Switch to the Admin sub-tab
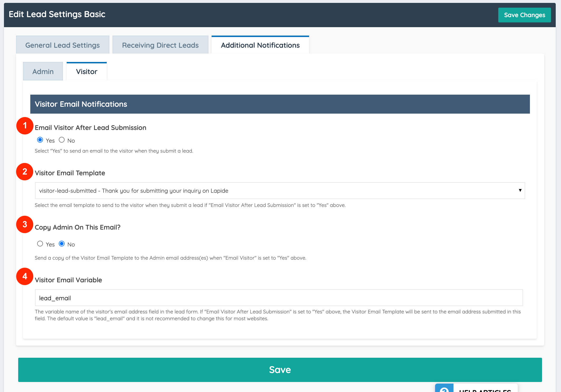The height and width of the screenshot is (392, 561). pos(43,71)
